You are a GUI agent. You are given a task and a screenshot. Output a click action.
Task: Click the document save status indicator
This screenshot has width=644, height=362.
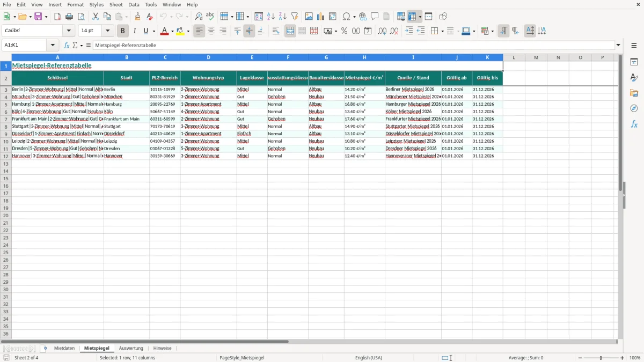[6, 358]
